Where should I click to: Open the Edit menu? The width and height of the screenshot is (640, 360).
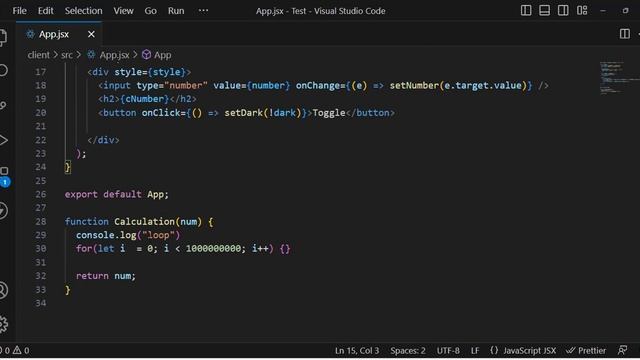pos(45,11)
